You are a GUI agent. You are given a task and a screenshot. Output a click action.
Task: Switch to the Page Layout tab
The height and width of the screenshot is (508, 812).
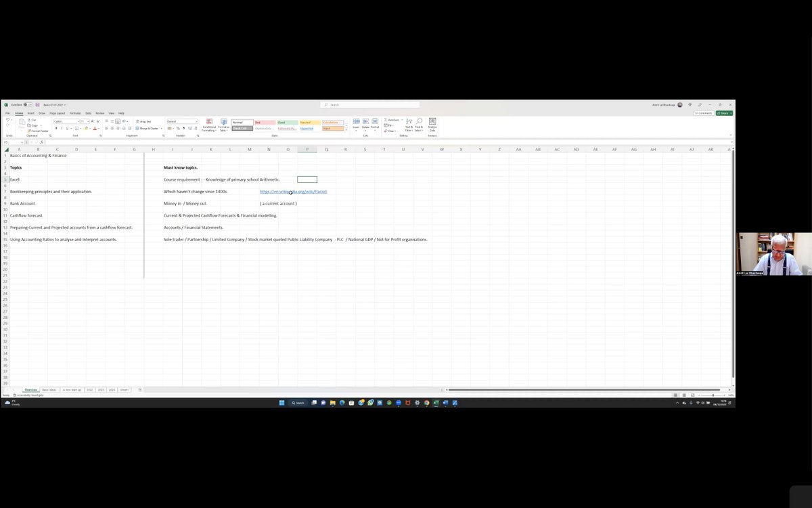pos(57,113)
